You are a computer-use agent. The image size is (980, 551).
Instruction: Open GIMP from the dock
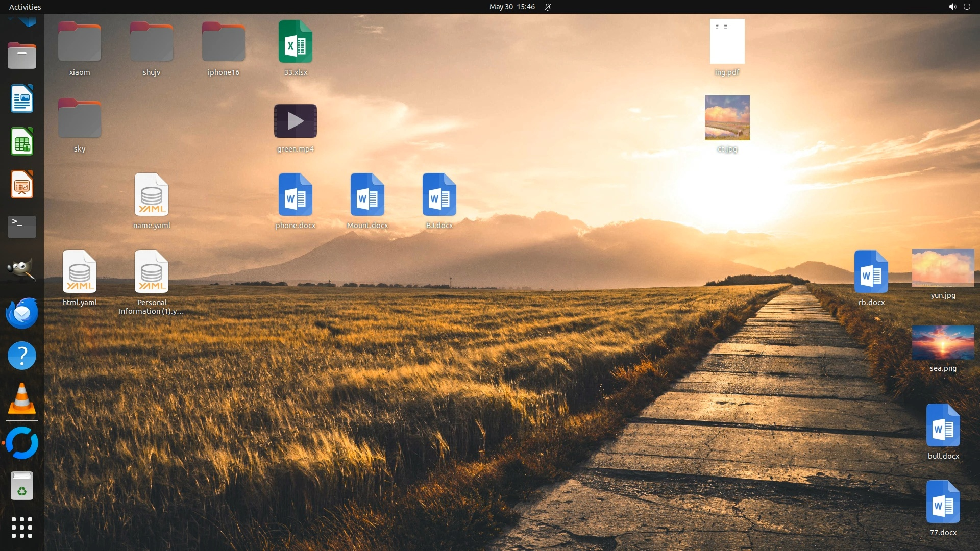(x=21, y=269)
